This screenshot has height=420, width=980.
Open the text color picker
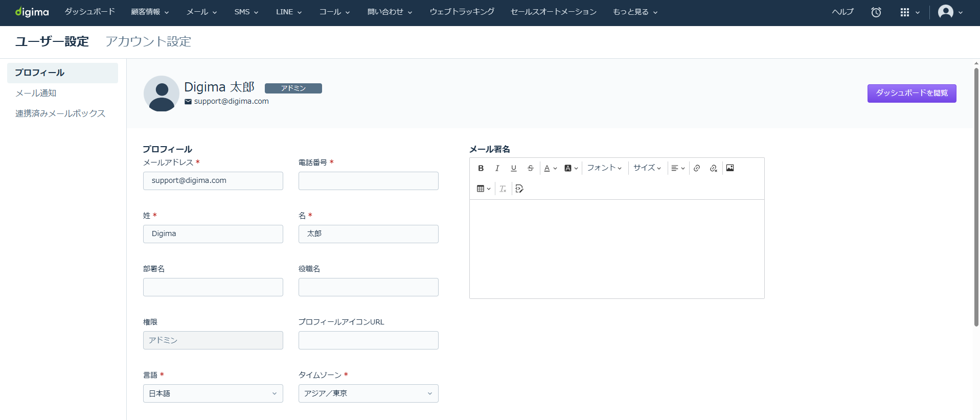tap(551, 168)
